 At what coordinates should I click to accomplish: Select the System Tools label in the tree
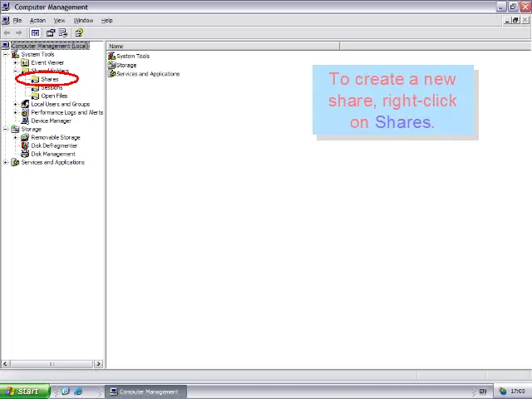[x=37, y=54]
